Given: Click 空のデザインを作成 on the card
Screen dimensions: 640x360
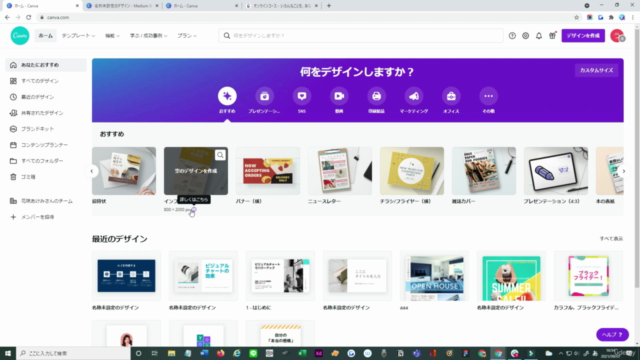Looking at the screenshot, I should click(196, 171).
